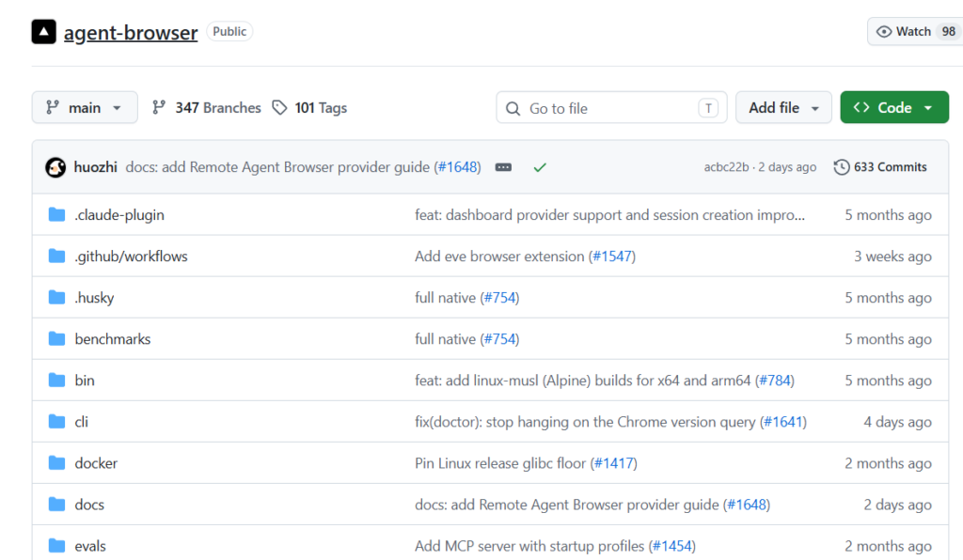Open PR #1547 link
Screen dimensions: 963x560
pos(611,256)
